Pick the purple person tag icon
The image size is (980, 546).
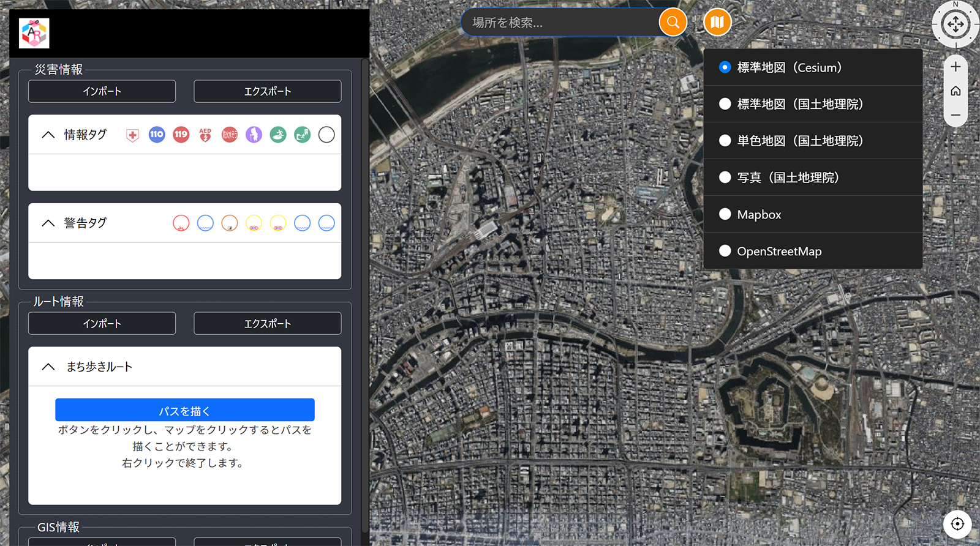(254, 135)
